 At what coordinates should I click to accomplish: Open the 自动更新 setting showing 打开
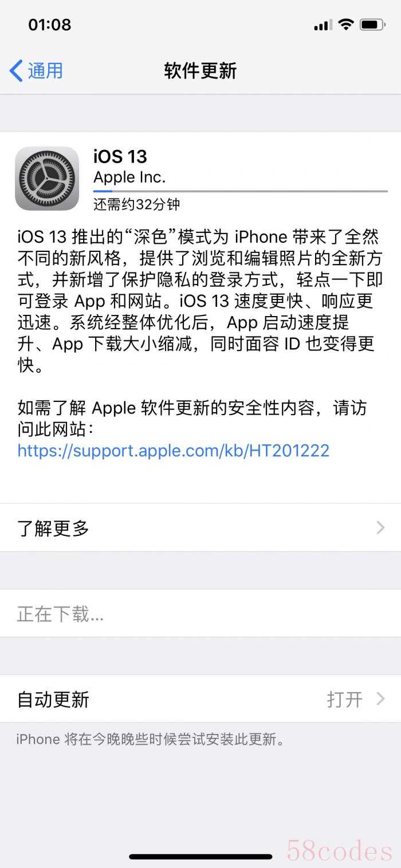(200, 699)
